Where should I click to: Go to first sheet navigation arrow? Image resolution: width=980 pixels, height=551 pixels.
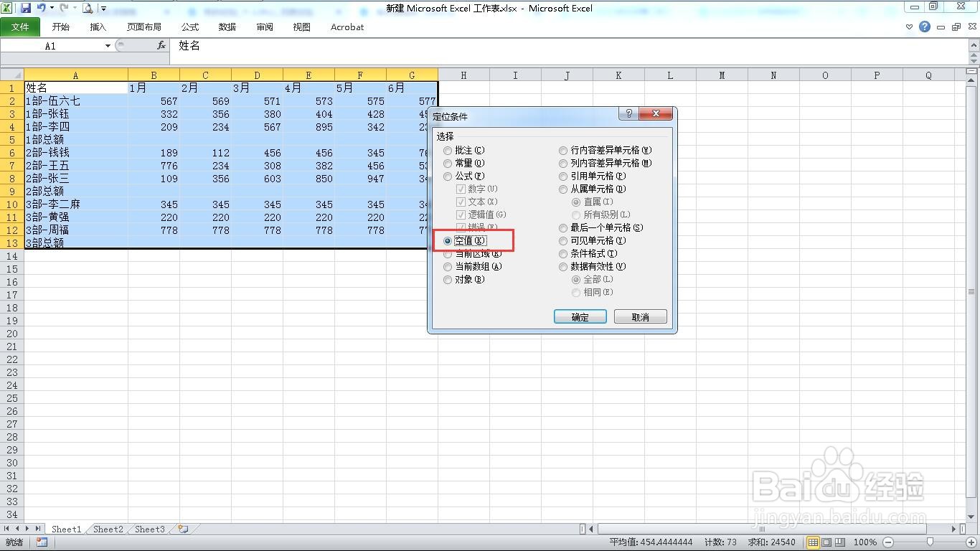click(x=7, y=529)
